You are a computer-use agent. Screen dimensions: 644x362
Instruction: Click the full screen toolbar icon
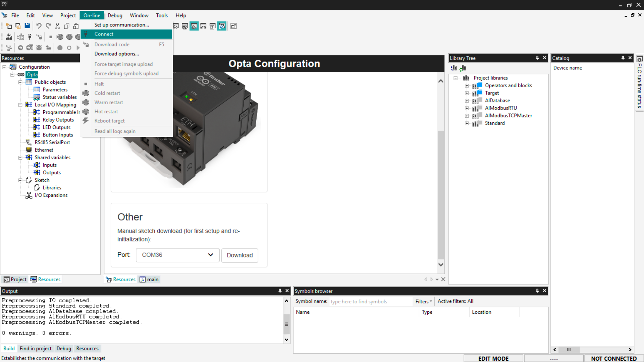(x=233, y=26)
